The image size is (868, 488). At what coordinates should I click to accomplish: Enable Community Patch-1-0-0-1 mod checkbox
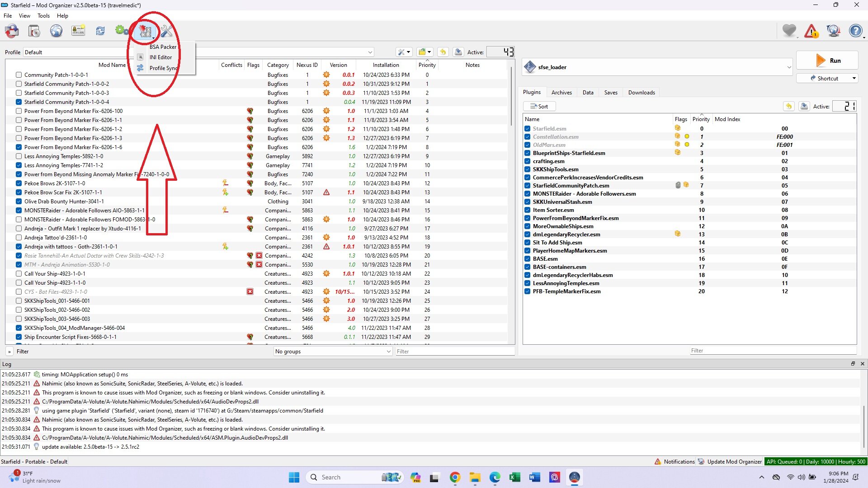click(x=19, y=75)
